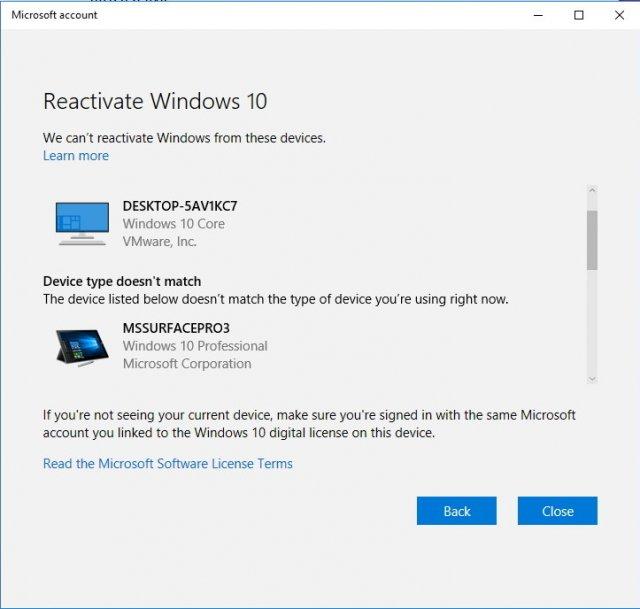
Task: Click the Windows 10 Professional edition text
Action: click(x=195, y=346)
